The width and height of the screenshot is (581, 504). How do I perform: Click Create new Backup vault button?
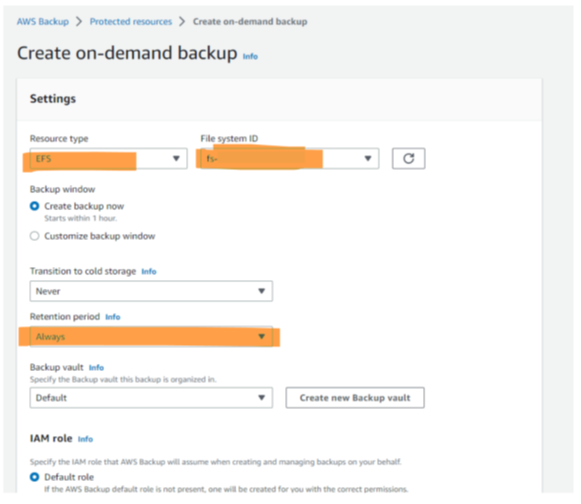(x=355, y=398)
